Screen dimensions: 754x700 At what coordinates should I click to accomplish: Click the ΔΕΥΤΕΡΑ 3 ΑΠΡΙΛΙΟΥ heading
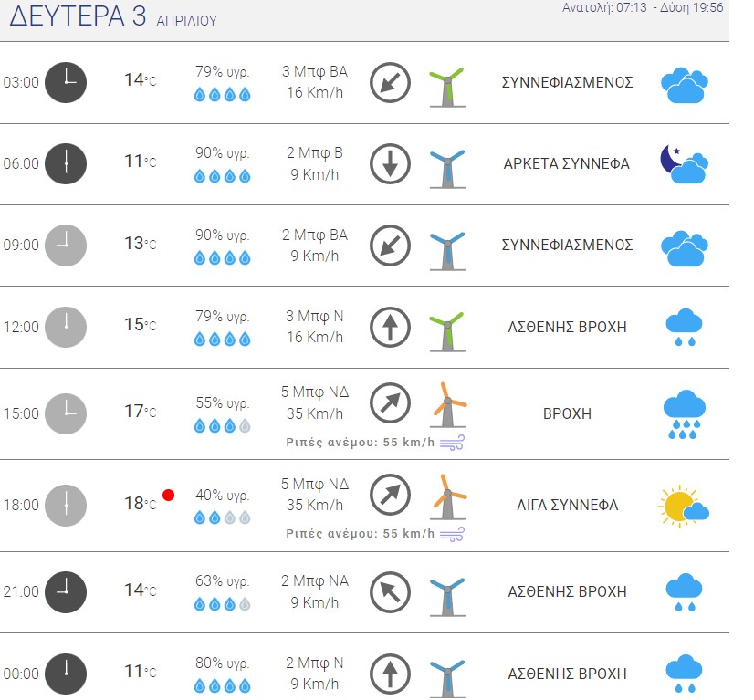pyautogui.click(x=113, y=16)
